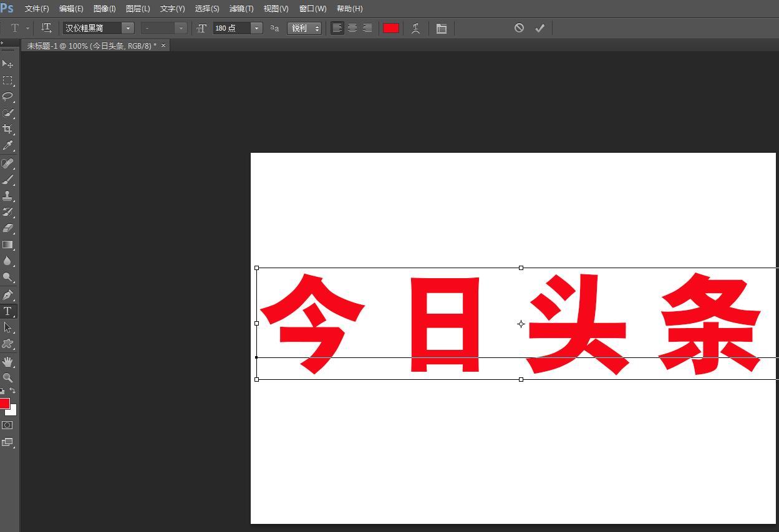The height and width of the screenshot is (532, 779).
Task: Toggle Quick Mask mode
Action: [7, 425]
